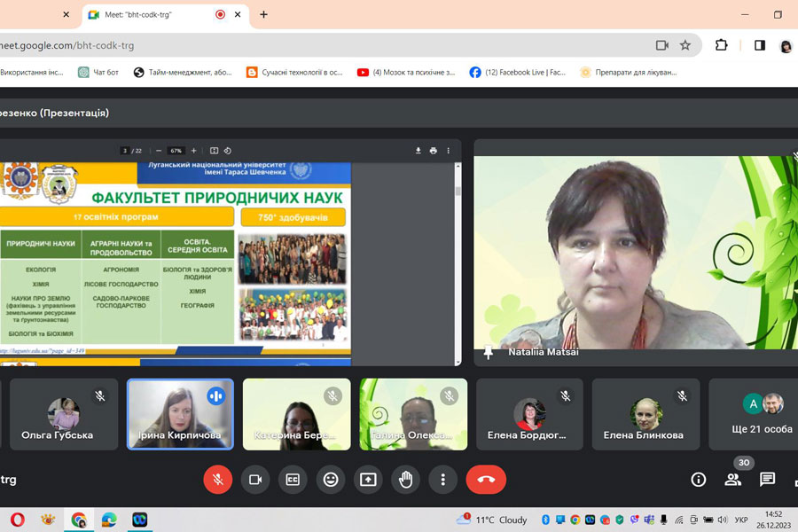Viewport: 798px width, 532px height.
Task: Open Chrome from the taskbar
Action: (78, 520)
